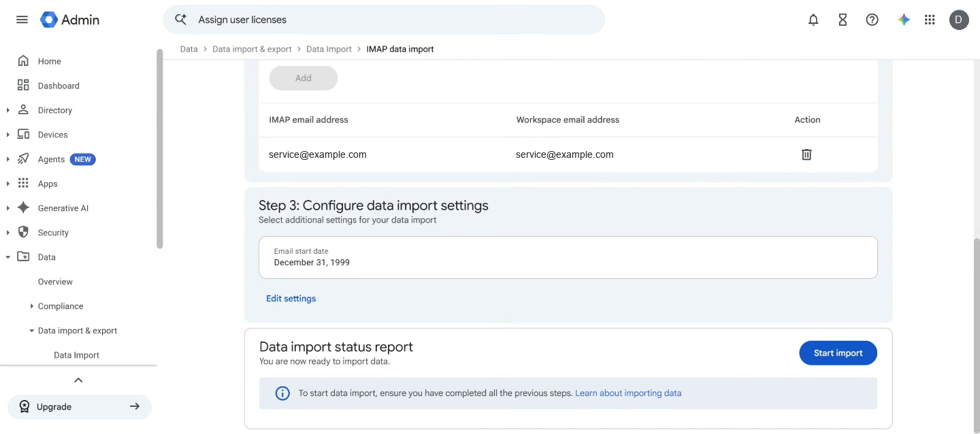The width and height of the screenshot is (980, 434).
Task: Click IMAP data import breadcrumb text
Action: [x=400, y=49]
